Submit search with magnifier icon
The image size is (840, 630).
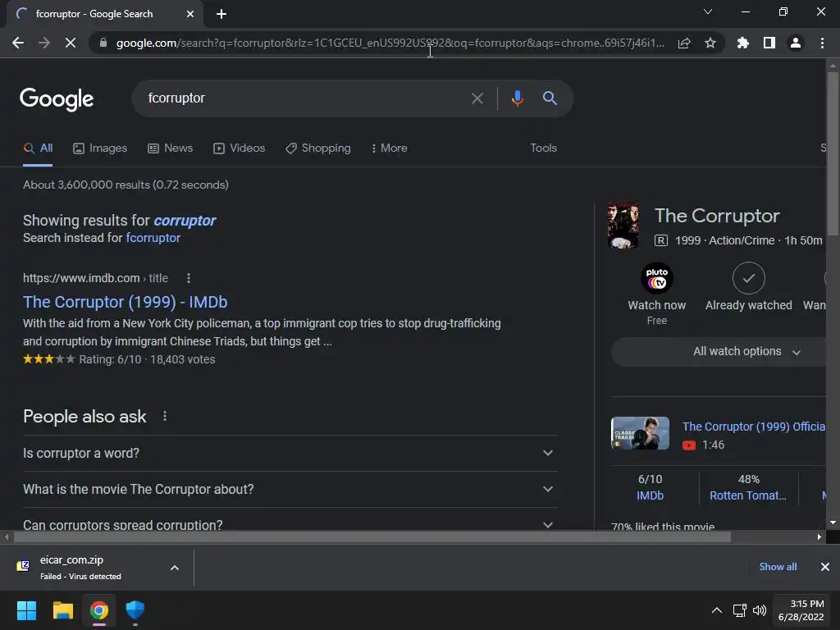pyautogui.click(x=550, y=98)
